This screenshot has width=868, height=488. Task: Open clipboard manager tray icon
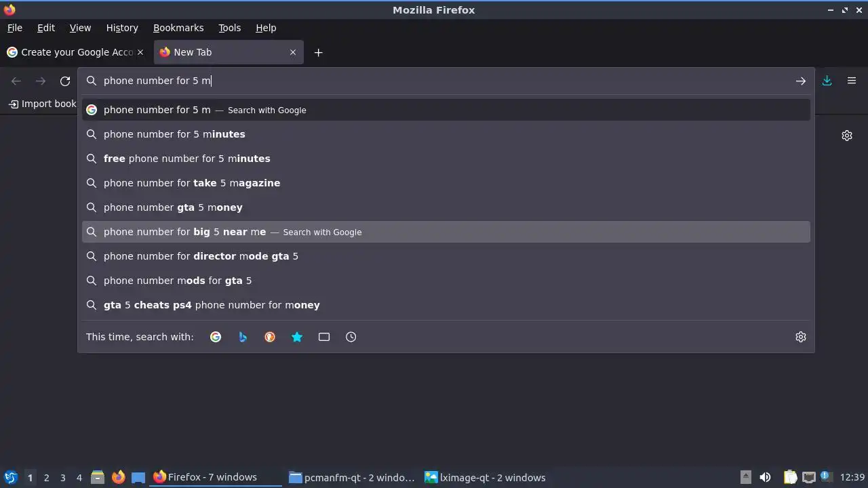790,477
